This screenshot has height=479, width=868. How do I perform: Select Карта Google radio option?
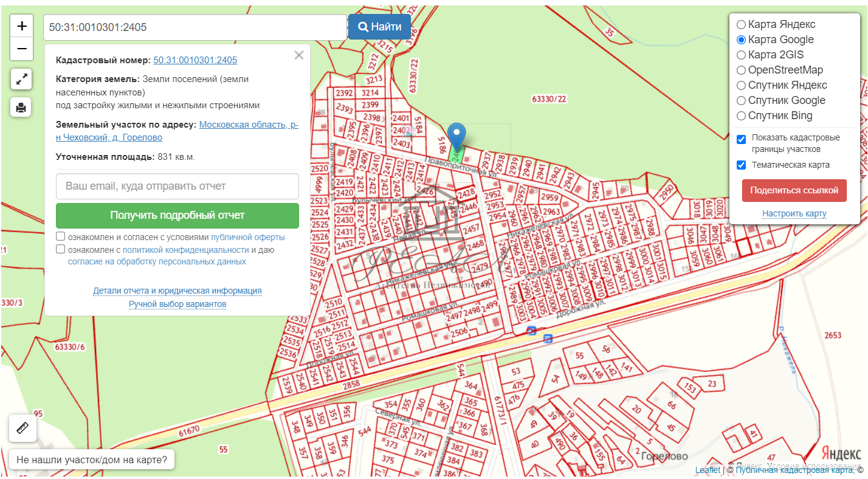coord(741,40)
